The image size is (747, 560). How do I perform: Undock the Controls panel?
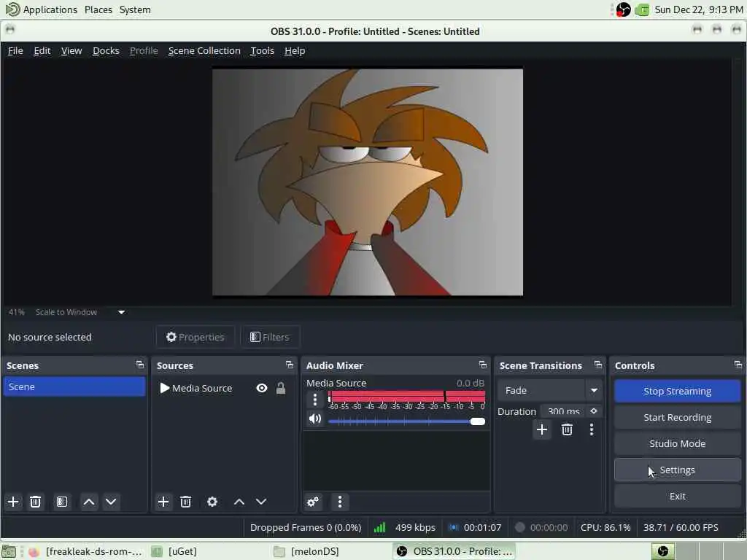[738, 365]
